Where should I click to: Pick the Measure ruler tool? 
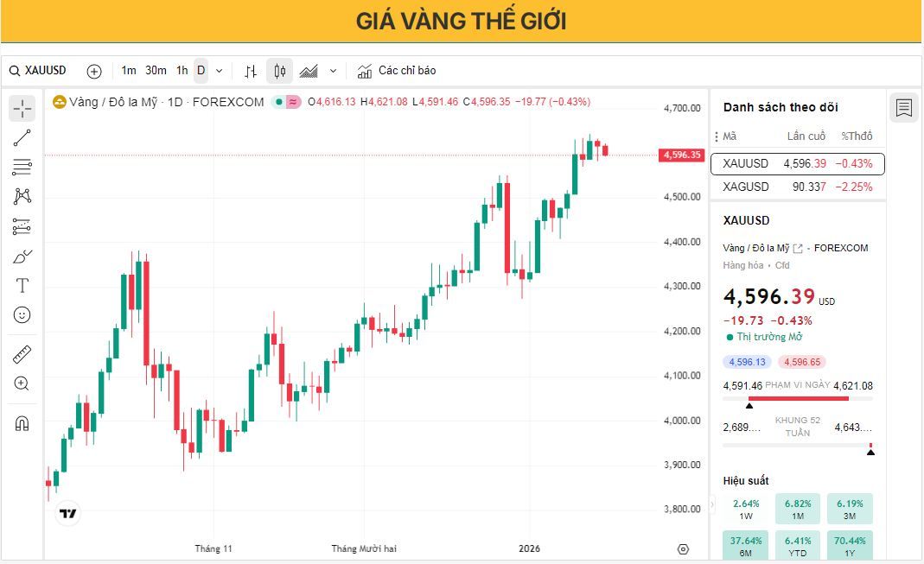(x=22, y=354)
